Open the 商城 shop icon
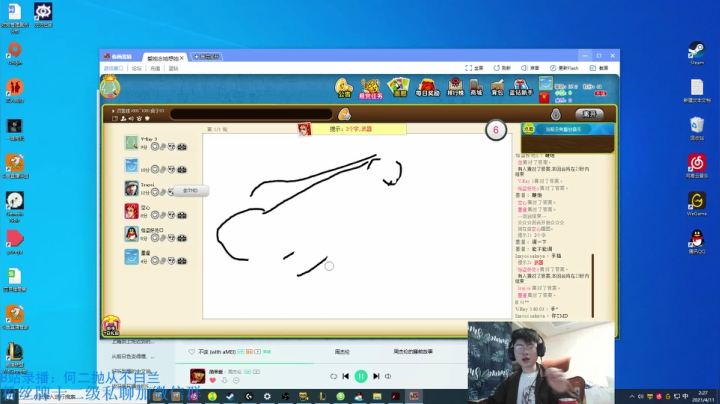 [x=476, y=87]
